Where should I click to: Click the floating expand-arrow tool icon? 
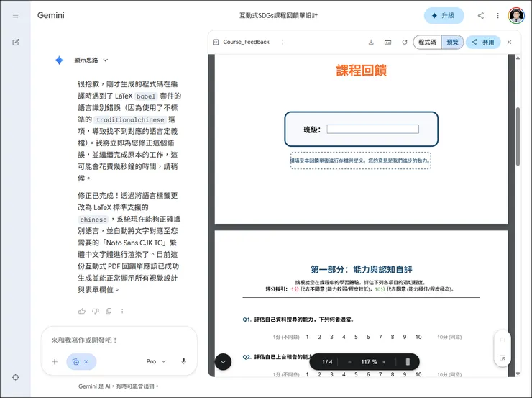tap(503, 358)
